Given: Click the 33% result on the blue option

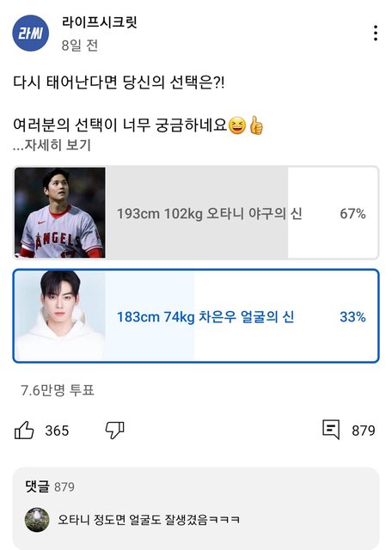Looking at the screenshot, I should [x=352, y=317].
